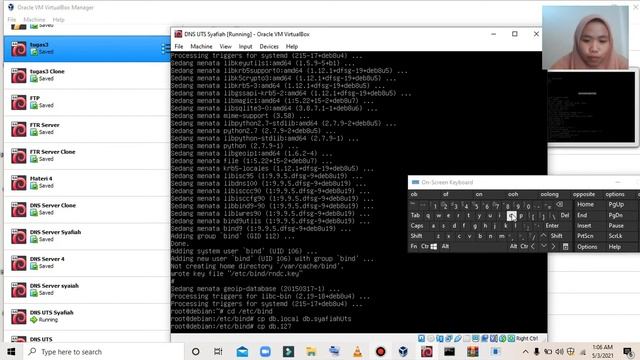The width and height of the screenshot is (640, 360).
Task: Tap the up arrow key on On-Screen Keyboard
Action: pos(543,236)
